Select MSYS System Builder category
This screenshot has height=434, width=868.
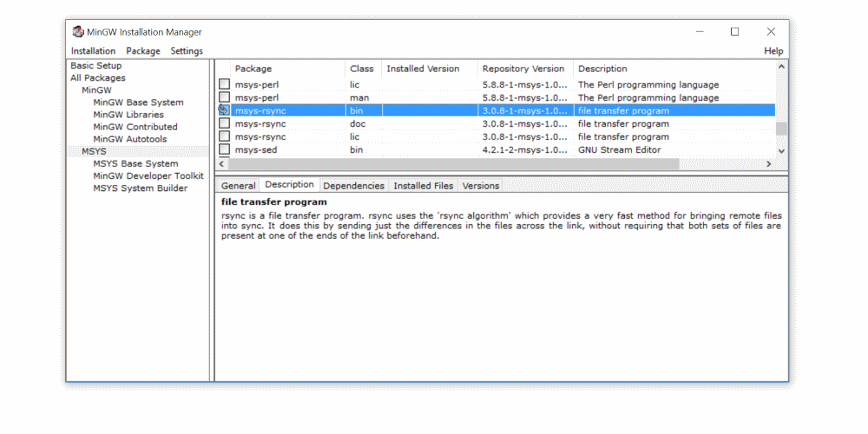pyautogui.click(x=140, y=188)
